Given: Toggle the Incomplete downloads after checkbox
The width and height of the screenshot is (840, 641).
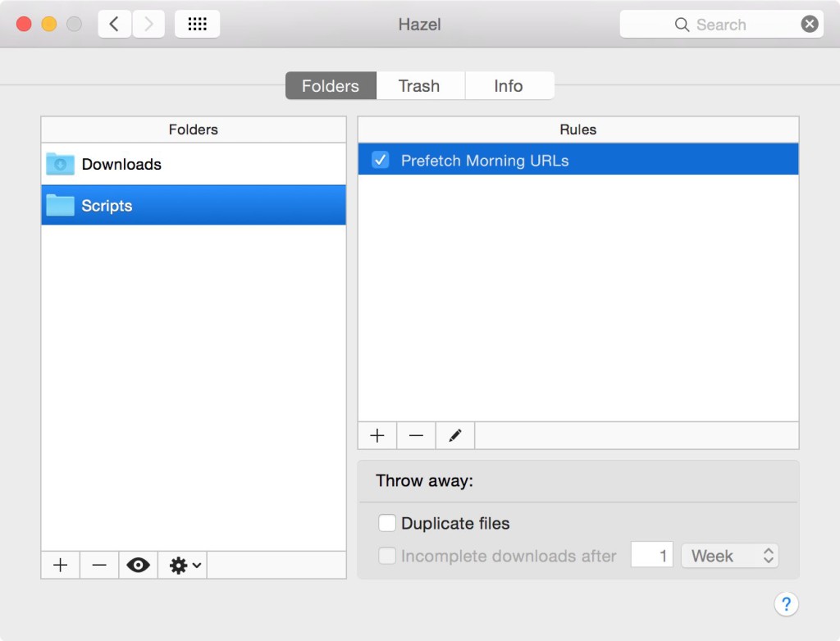Looking at the screenshot, I should tap(387, 555).
